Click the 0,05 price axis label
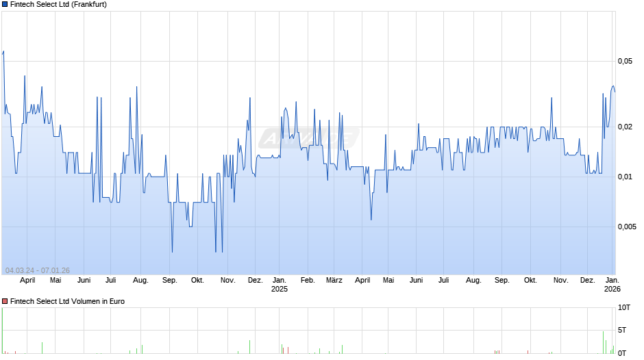The height and width of the screenshot is (360, 644). tap(625, 61)
